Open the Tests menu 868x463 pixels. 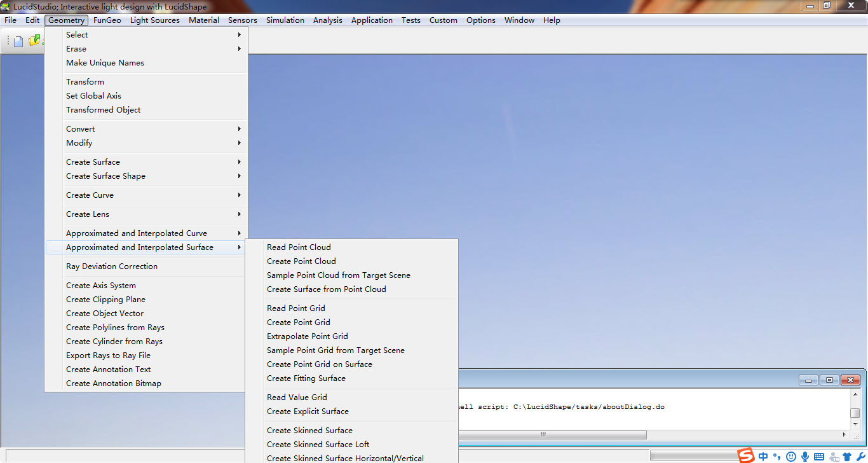coord(411,20)
